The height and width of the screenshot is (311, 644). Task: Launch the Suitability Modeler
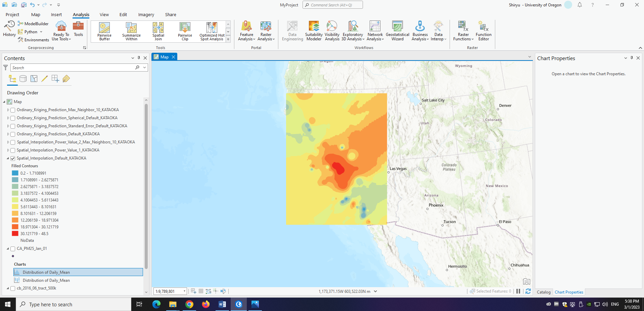click(x=313, y=31)
